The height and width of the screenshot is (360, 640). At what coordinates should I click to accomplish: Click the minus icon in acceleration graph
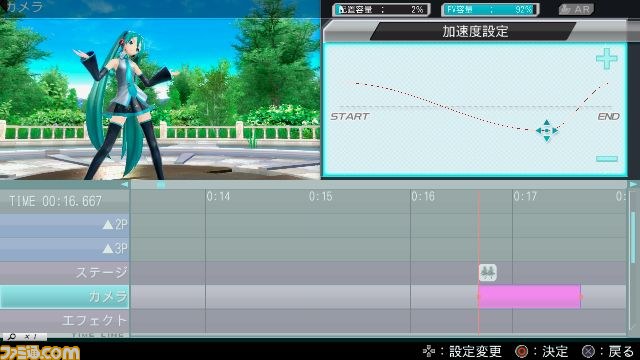pos(607,159)
